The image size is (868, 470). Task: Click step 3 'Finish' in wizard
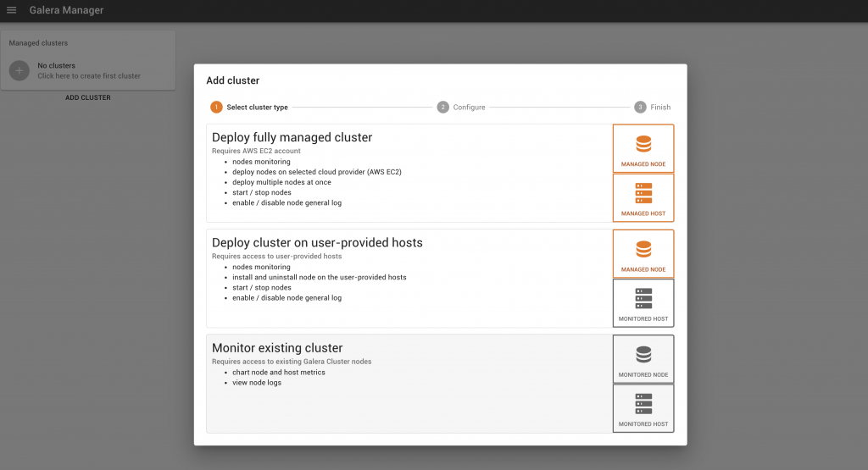click(652, 108)
